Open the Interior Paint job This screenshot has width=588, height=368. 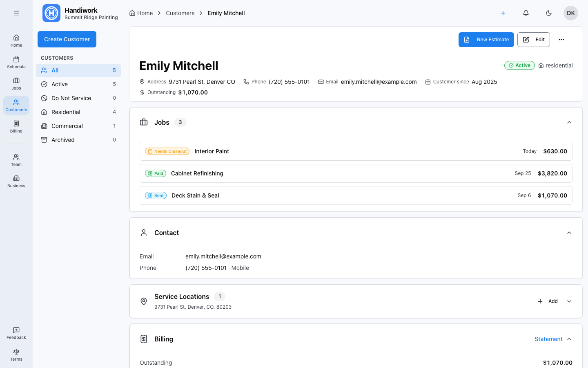356,151
